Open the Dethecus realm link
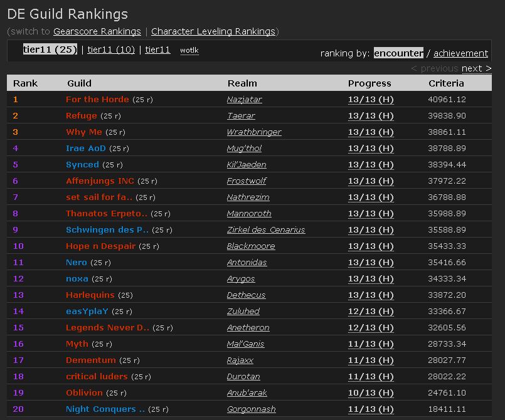Viewport: 505px width, 420px height. click(246, 295)
